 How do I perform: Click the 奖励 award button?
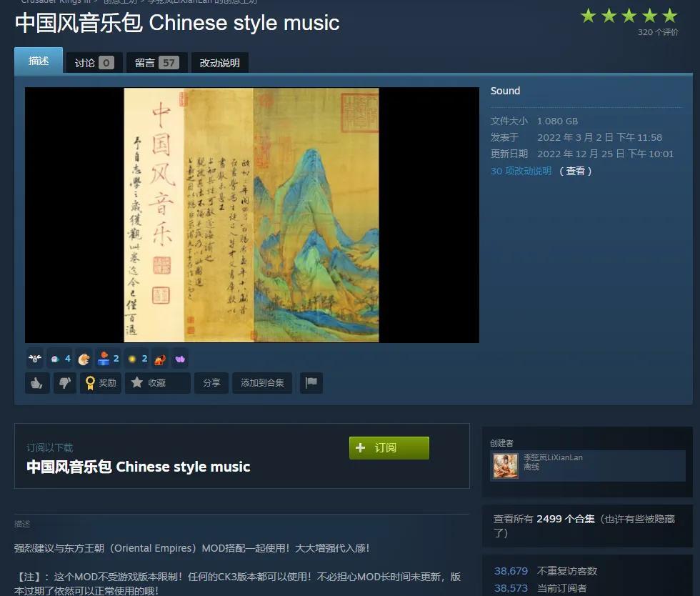pyautogui.click(x=101, y=383)
